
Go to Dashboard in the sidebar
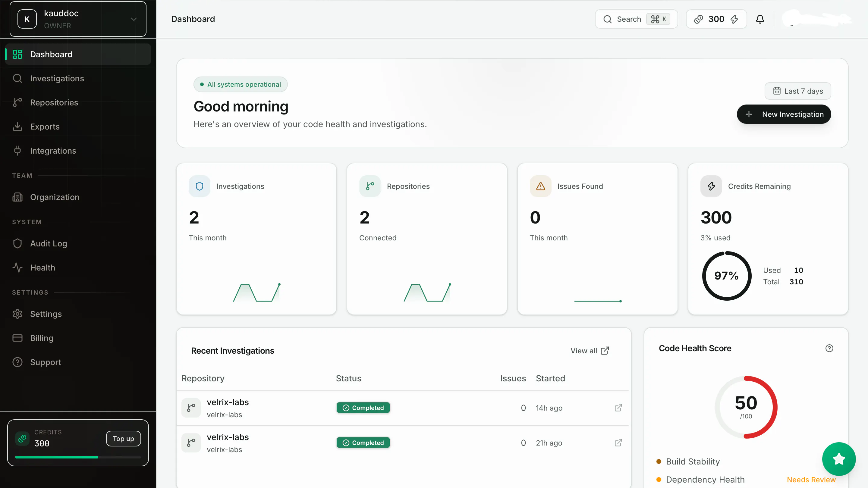pyautogui.click(x=78, y=54)
